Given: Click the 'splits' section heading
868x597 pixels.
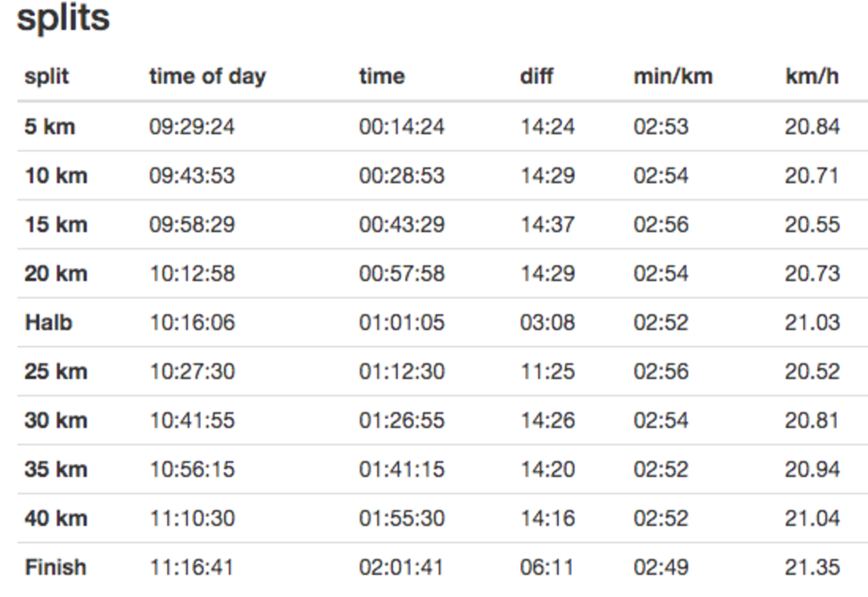Looking at the screenshot, I should [63, 18].
